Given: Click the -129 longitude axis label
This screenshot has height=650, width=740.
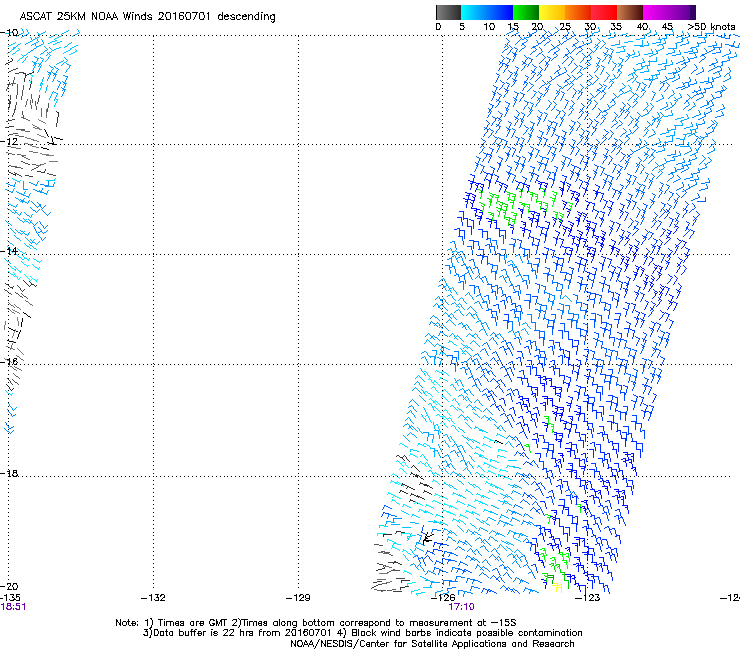Looking at the screenshot, I should 298,598.
